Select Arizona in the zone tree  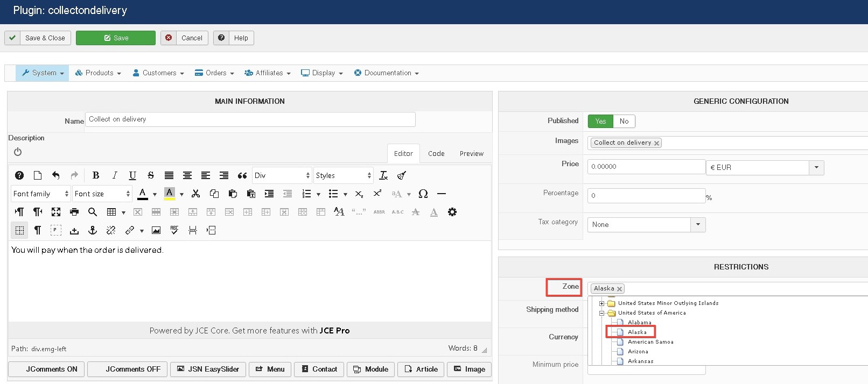(638, 352)
